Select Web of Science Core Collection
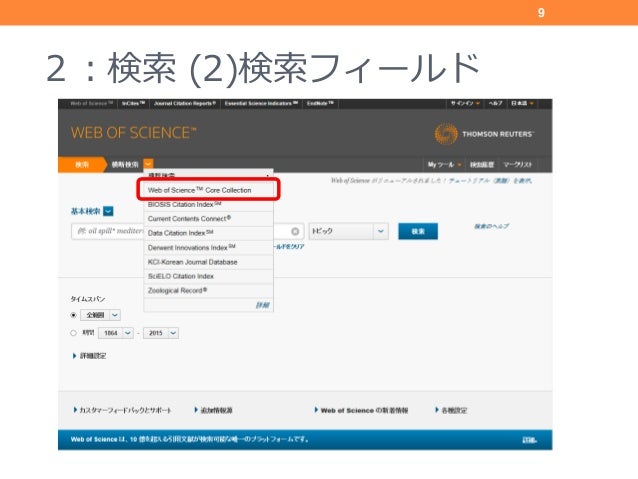Screen dimensions: 638x479 click(208, 190)
